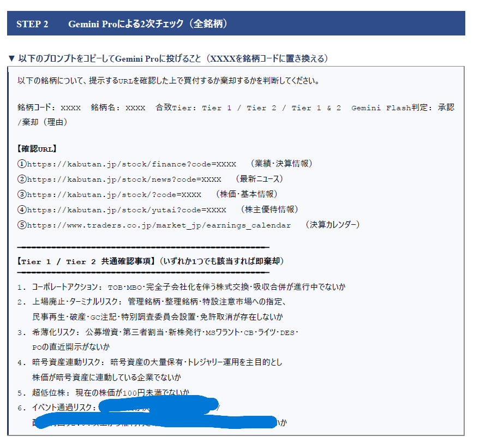This screenshot has width=486, height=448.
Task: Click item 1 コーポレートアクション line
Action: tap(181, 287)
